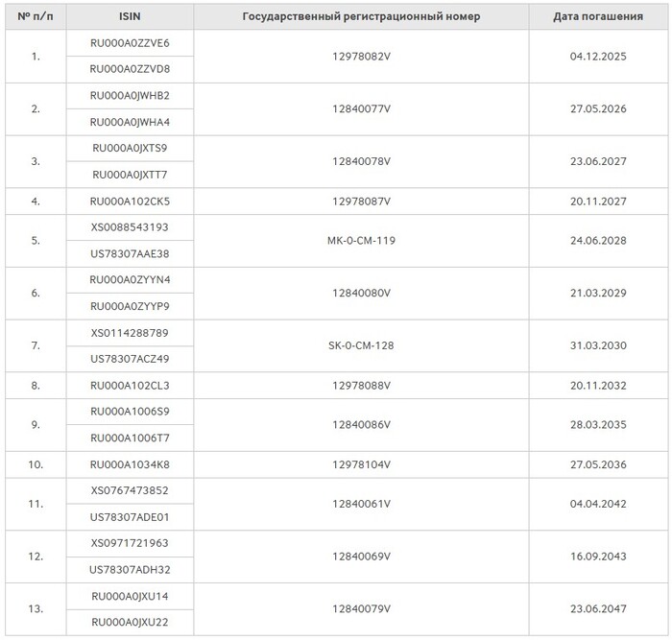The image size is (672, 640).
Task: Click the maturity date 21.03.2029
Action: [x=598, y=293]
